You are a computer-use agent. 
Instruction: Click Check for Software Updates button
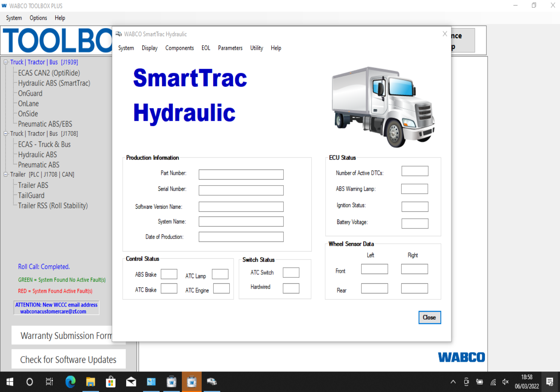[68, 360]
